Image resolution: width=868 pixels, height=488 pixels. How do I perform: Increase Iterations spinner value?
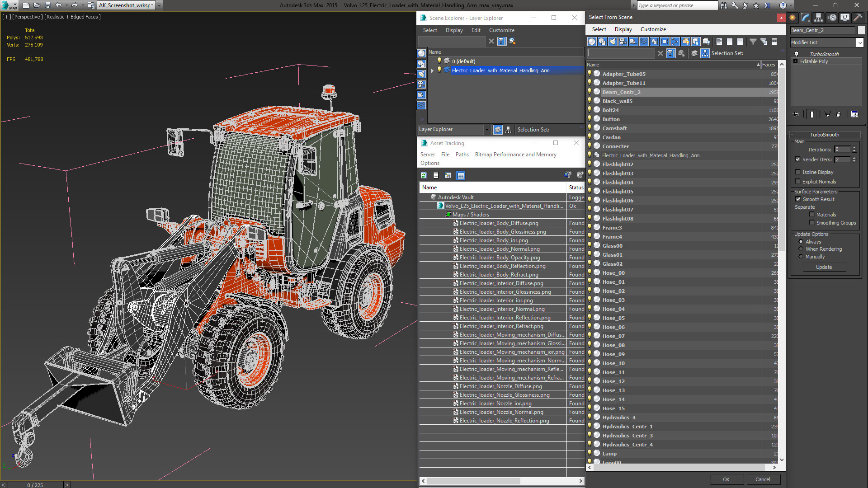click(854, 148)
